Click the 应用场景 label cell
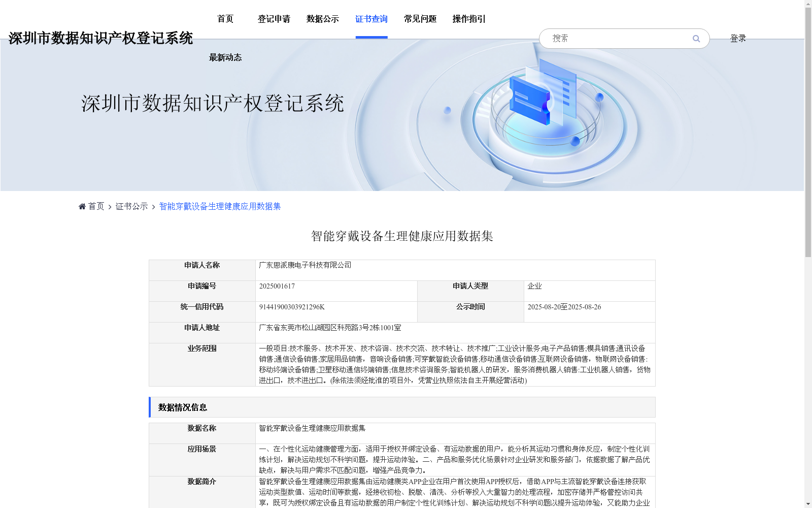Viewport: 812px width, 508px height. pyautogui.click(x=202, y=460)
